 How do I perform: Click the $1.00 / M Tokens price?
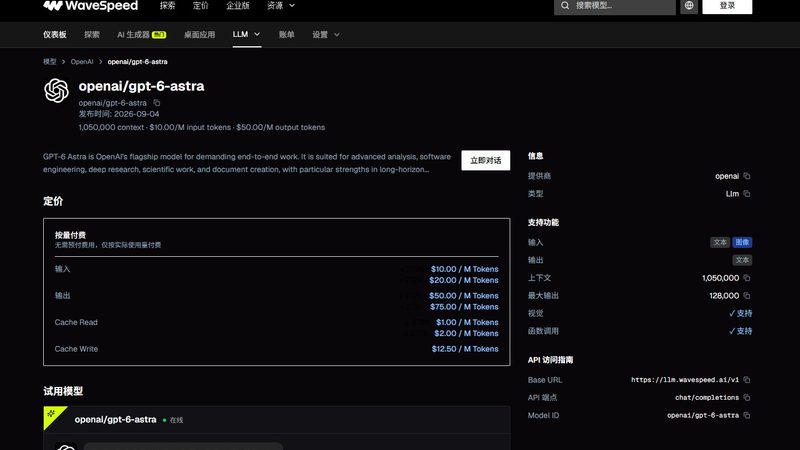coord(467,322)
